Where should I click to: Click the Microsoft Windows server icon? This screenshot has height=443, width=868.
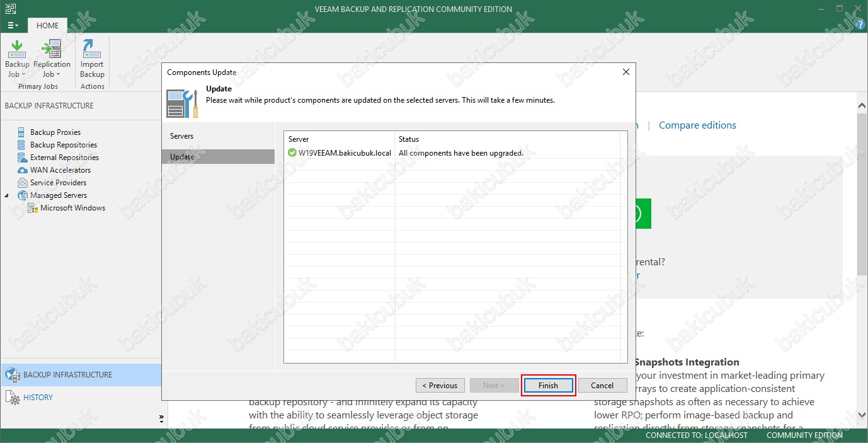pos(33,208)
